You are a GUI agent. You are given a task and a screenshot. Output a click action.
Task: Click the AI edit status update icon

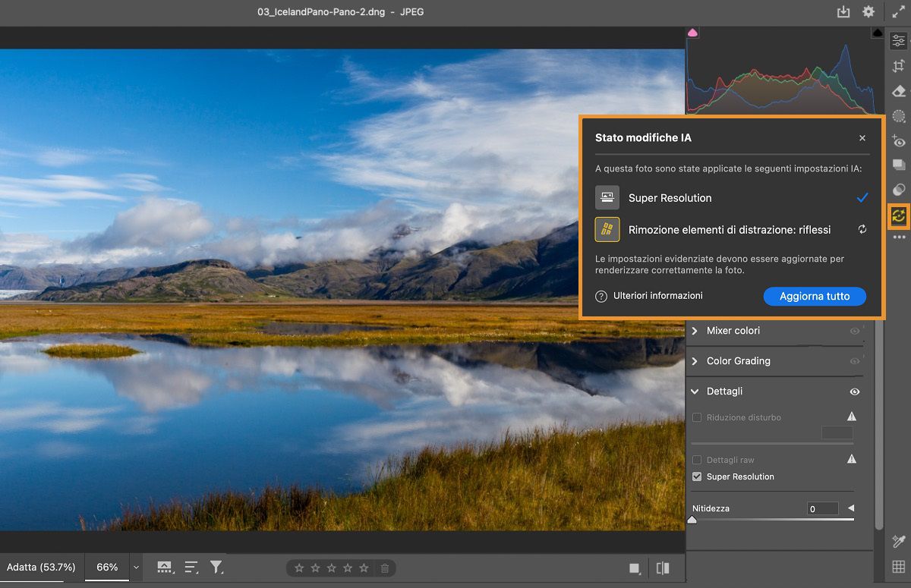coord(899,215)
